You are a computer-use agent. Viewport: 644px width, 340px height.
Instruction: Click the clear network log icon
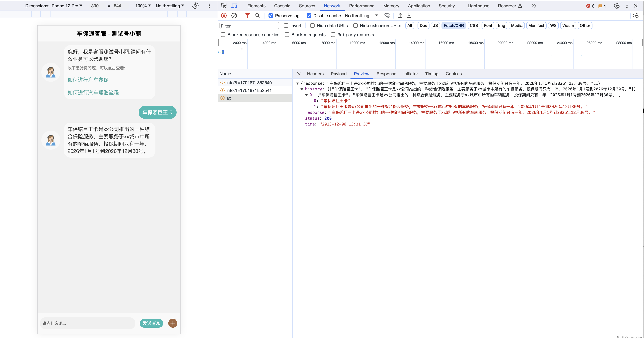click(x=234, y=16)
